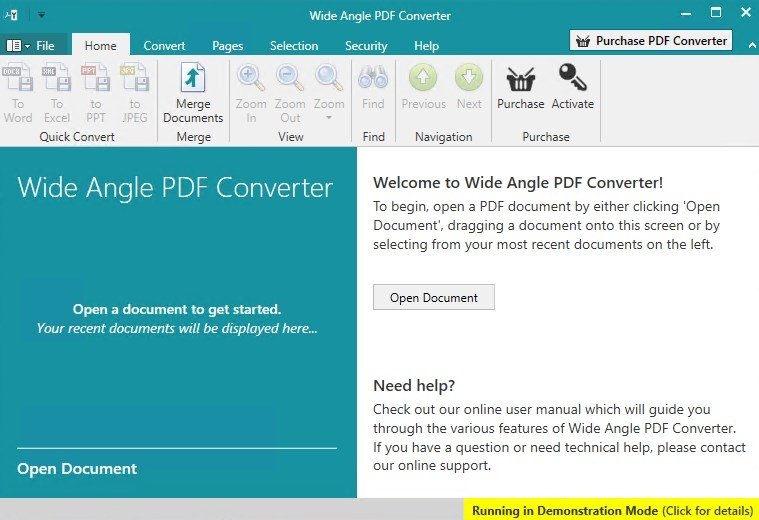759x520 pixels.
Task: Minimize the Wide Angle PDF Converter window
Action: [686, 15]
